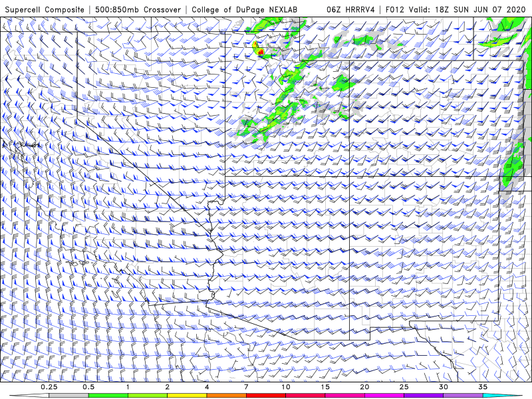532x399 pixels.
Task: Click the scale label 7 below the map
Action: tap(246, 387)
